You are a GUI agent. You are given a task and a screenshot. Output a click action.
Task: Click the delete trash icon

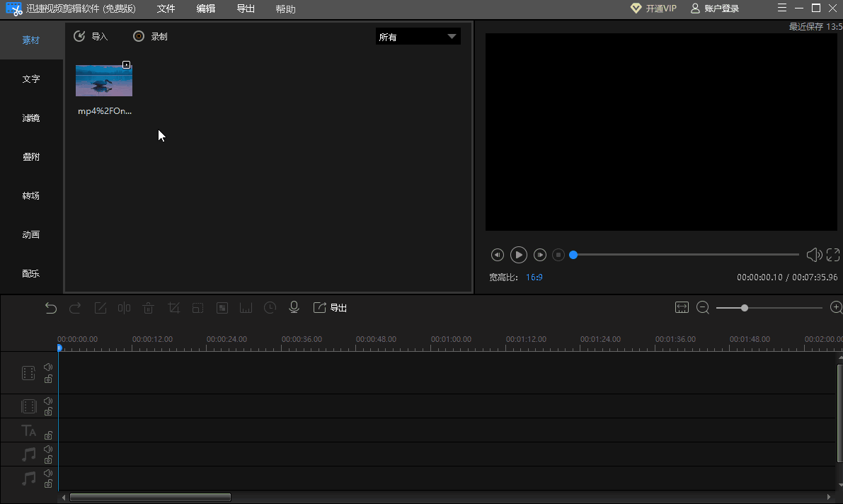(149, 308)
